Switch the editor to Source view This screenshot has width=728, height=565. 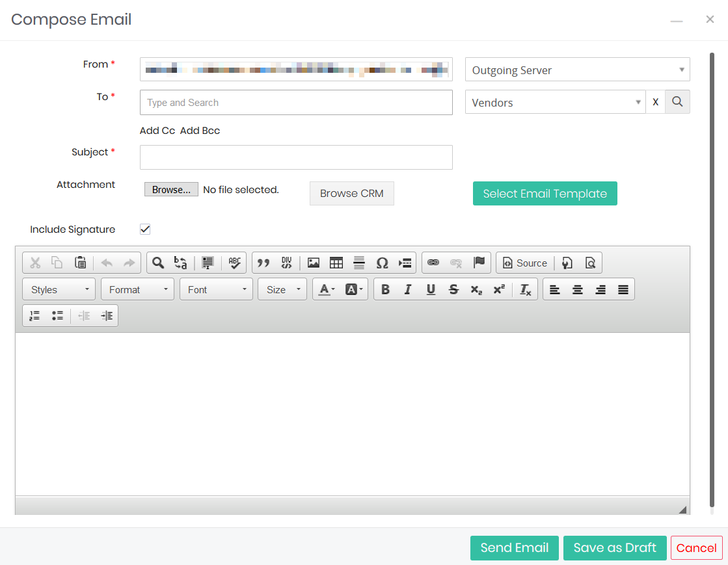tap(525, 263)
